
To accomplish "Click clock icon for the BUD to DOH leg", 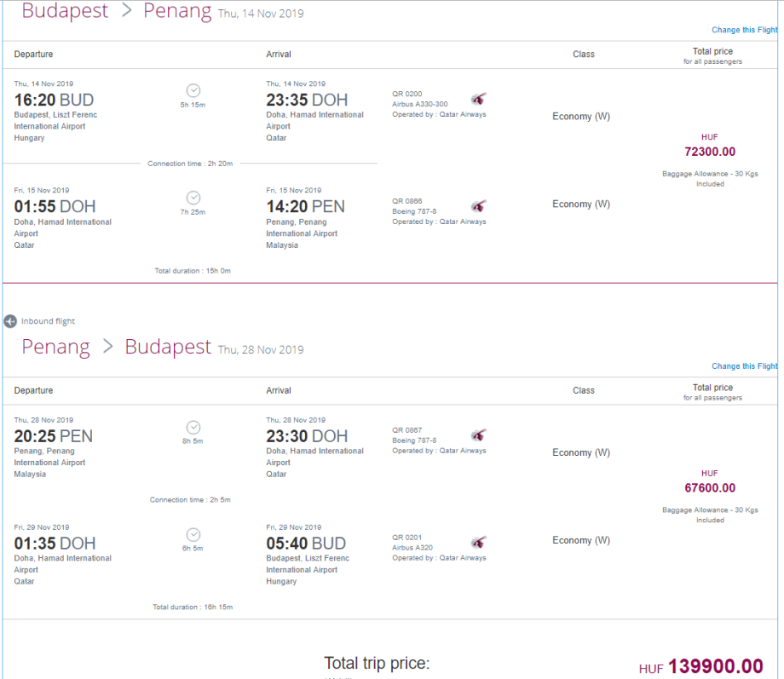I will [x=193, y=90].
